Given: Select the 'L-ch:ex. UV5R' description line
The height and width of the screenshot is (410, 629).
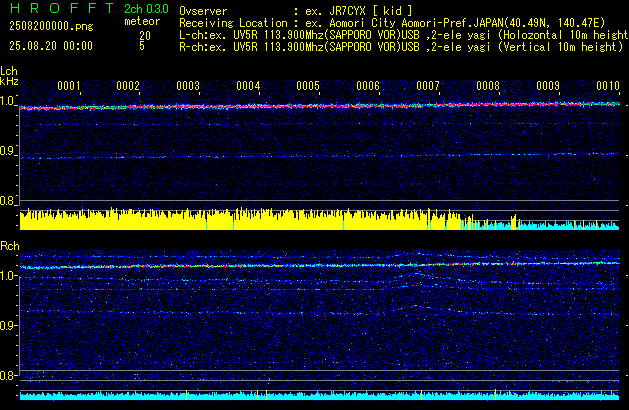Looking at the screenshot, I should click(403, 35).
